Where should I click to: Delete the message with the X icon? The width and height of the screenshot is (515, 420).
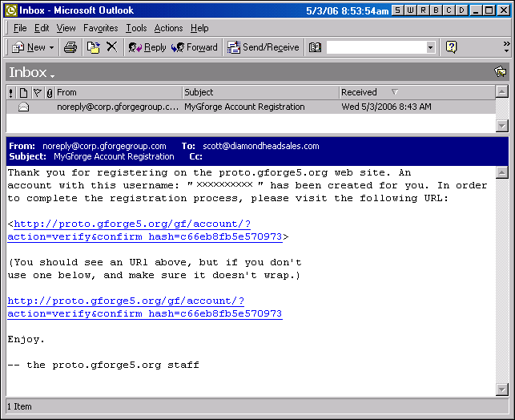(111, 47)
